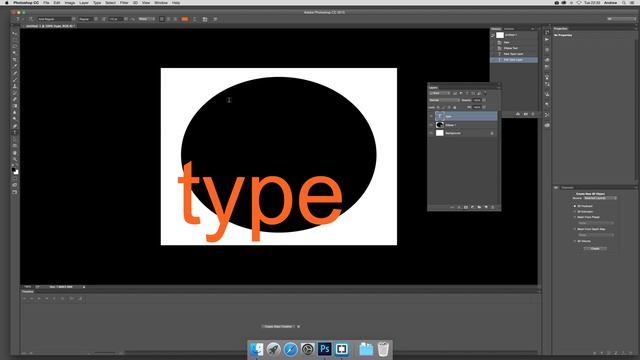Viewport: 640px width, 360px height.
Task: Click the Photoshop icon in the Dock
Action: pos(324,349)
